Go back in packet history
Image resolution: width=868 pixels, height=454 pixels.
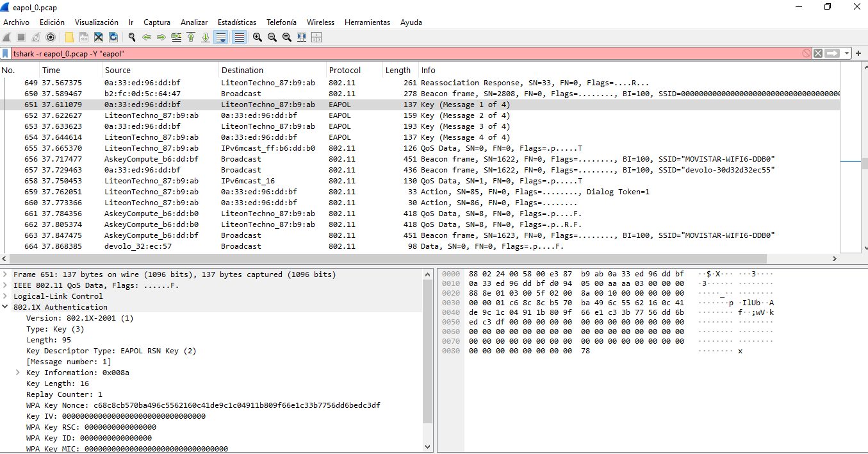point(147,37)
